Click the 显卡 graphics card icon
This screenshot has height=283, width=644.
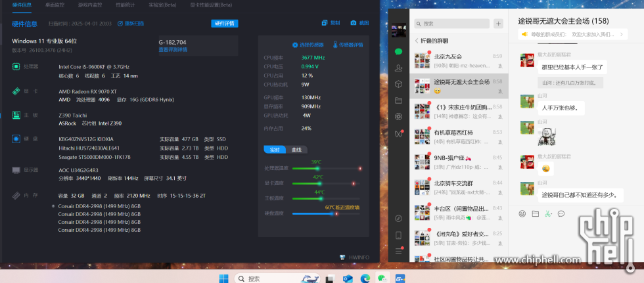pyautogui.click(x=16, y=91)
